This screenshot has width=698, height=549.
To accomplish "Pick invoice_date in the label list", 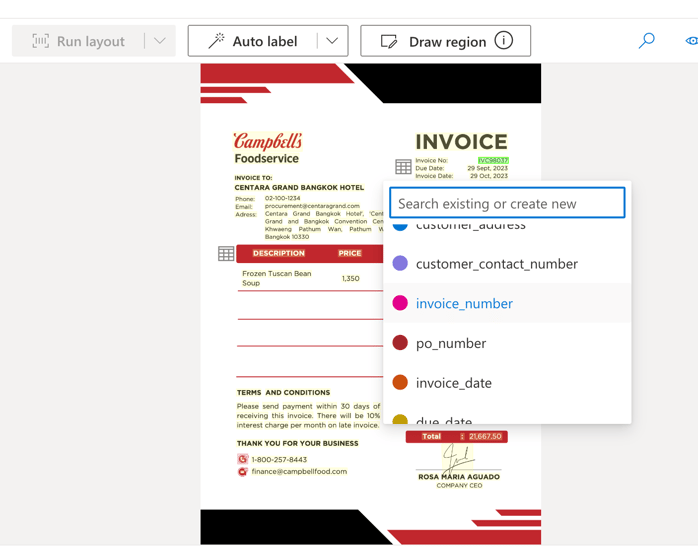I will (x=453, y=383).
